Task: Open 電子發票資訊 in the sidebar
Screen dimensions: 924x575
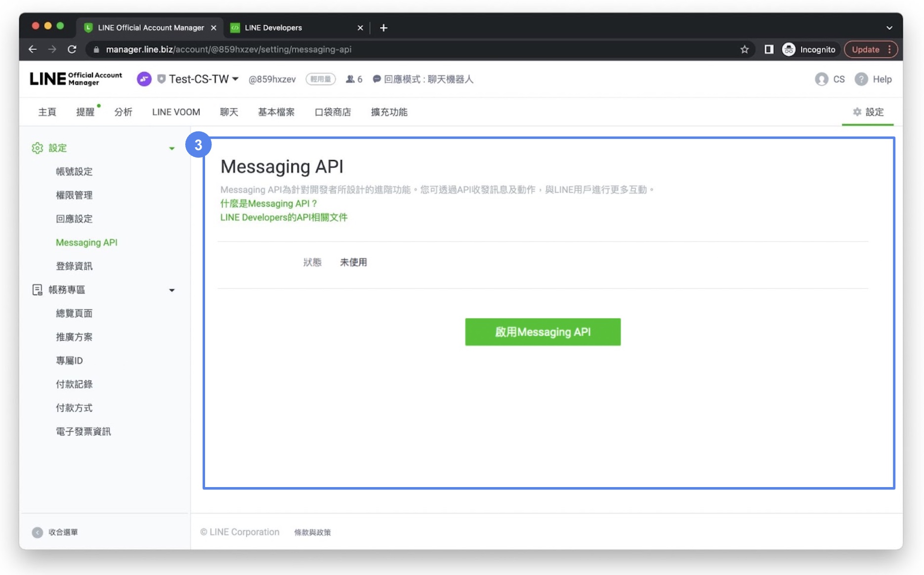Action: [83, 432]
